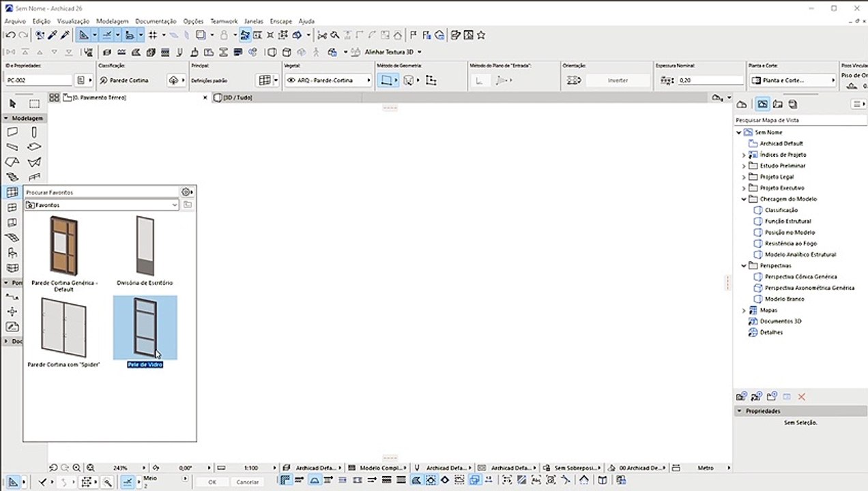868x491 pixels.
Task: Open the Planta e Corte dropdown
Action: point(792,80)
